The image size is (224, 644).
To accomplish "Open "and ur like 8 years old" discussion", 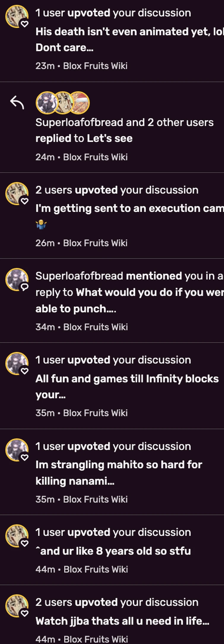I will pyautogui.click(x=113, y=551).
